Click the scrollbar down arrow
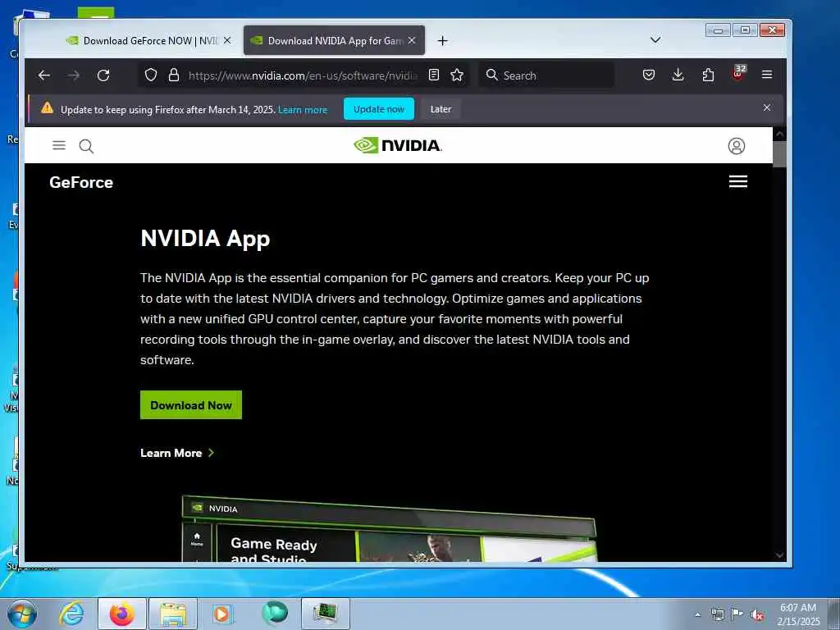Viewport: 840px width, 630px height. (779, 555)
